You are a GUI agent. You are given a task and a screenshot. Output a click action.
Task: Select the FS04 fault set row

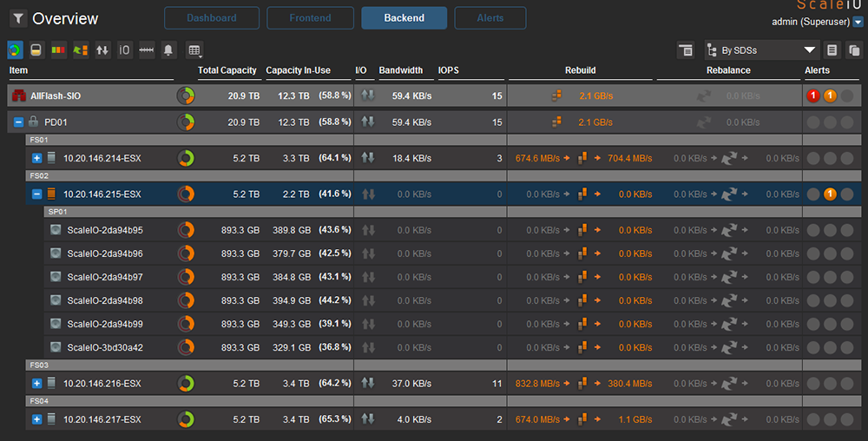444,401
